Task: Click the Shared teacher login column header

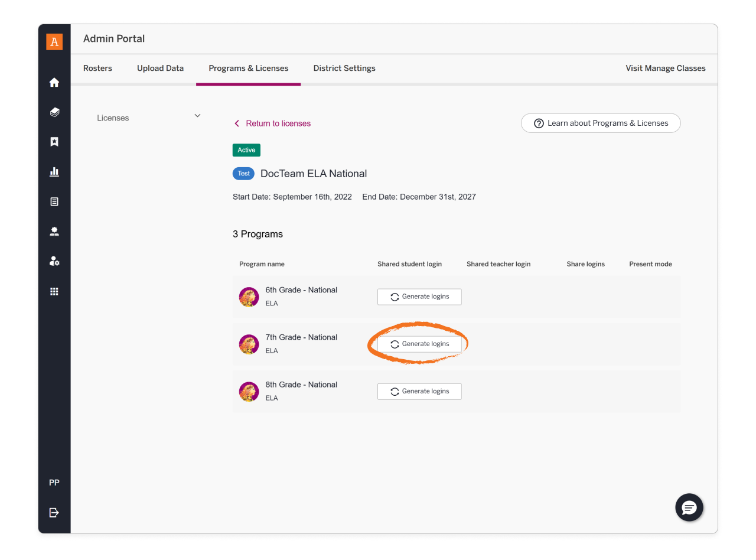Action: [x=498, y=264]
